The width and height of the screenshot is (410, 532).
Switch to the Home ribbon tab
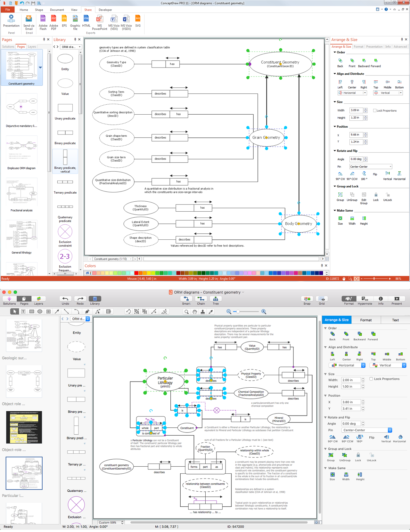pyautogui.click(x=24, y=10)
